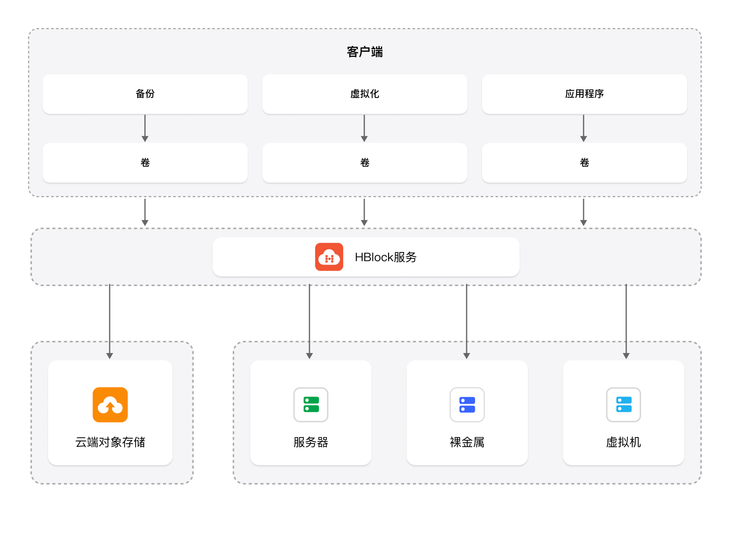
Task: Click the 卷 box under 虚拟化
Action: [365, 163]
